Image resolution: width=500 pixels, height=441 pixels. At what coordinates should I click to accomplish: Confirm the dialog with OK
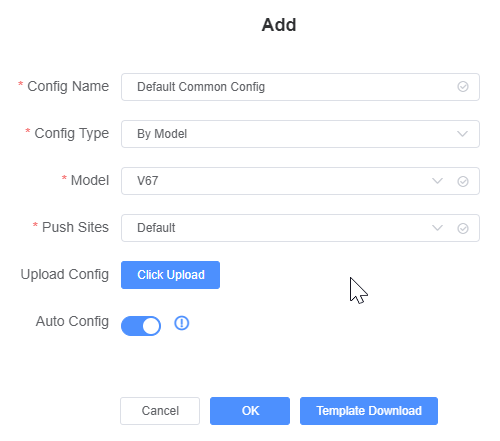(250, 411)
